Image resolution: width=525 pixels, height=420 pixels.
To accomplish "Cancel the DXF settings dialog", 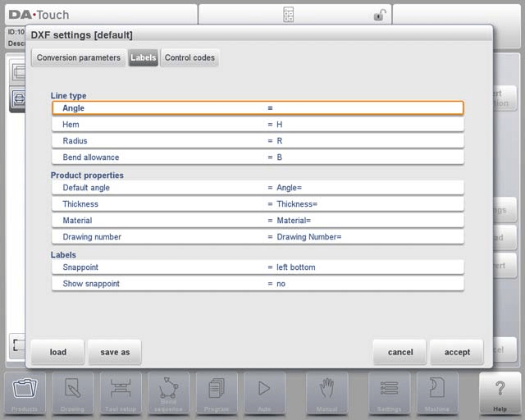I will coord(400,352).
